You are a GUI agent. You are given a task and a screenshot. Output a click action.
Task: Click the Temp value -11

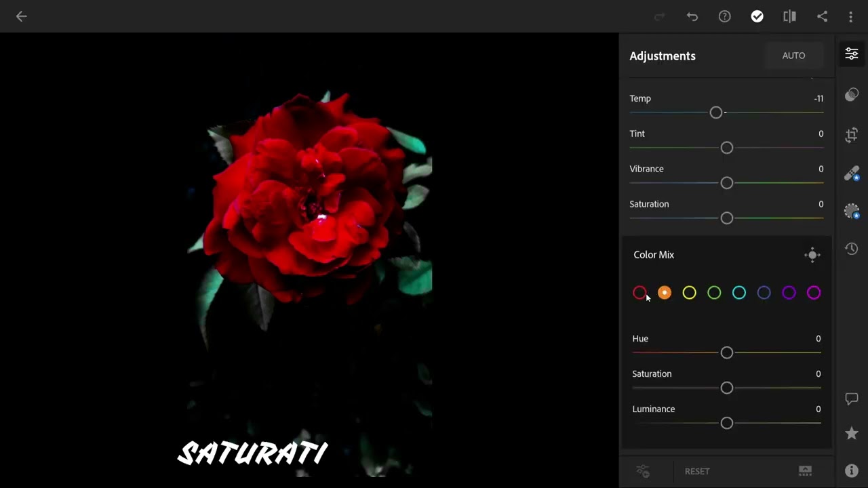coord(818,98)
